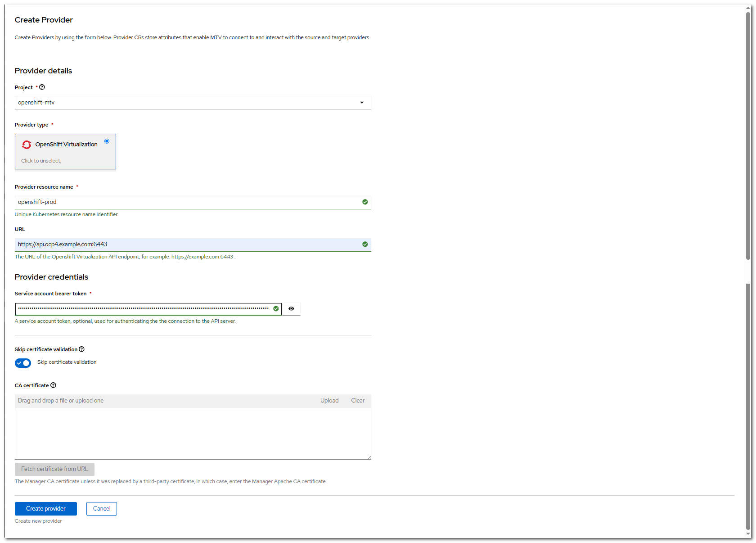Click the 'Create Provider' page title
This screenshot has height=543, width=756.
[x=44, y=20]
